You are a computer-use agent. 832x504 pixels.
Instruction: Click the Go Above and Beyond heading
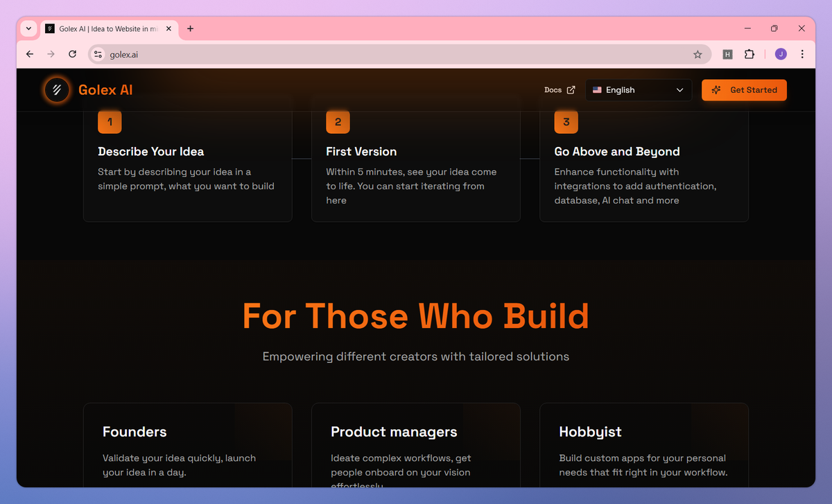pos(617,152)
